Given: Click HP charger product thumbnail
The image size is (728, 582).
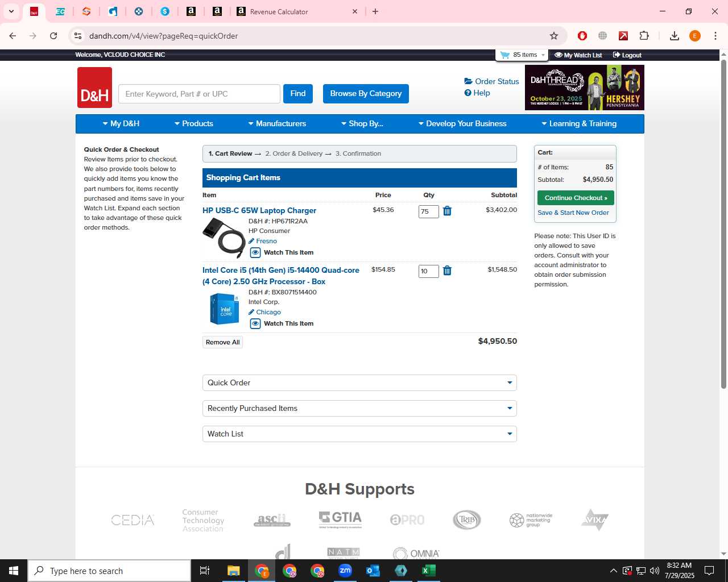Looking at the screenshot, I should click(x=224, y=238).
